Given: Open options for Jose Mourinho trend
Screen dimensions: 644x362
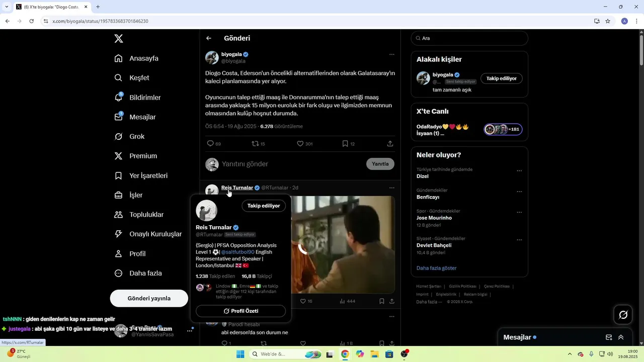Looking at the screenshot, I should pyautogui.click(x=519, y=212).
